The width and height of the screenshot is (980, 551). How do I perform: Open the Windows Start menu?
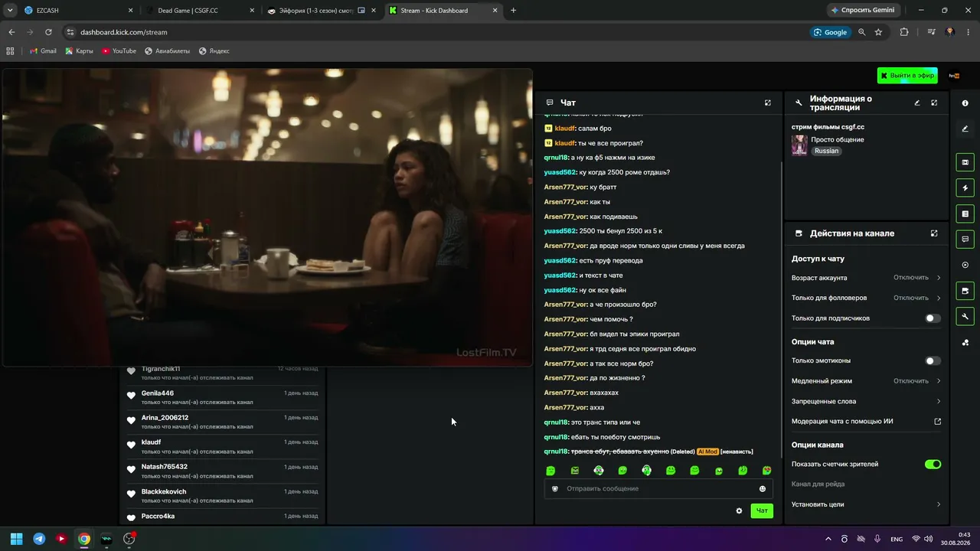click(16, 539)
